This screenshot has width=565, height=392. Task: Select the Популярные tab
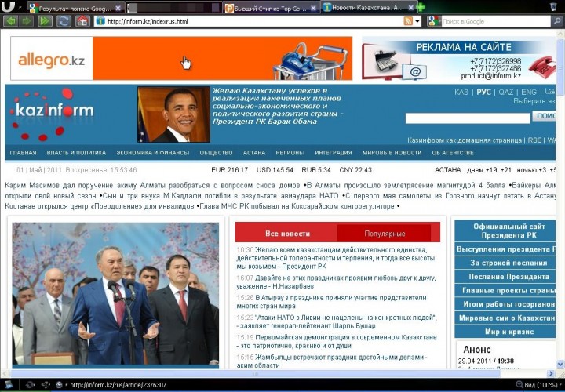pos(384,234)
